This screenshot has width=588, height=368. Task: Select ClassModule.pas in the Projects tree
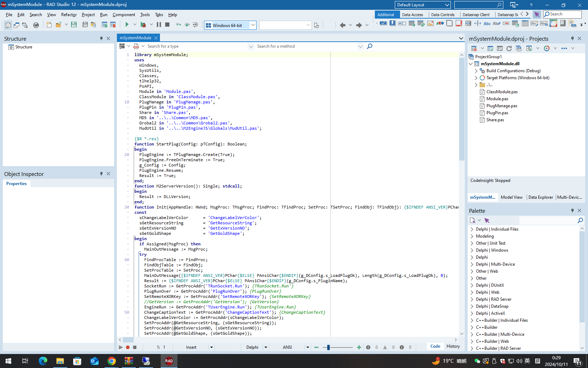click(x=502, y=92)
